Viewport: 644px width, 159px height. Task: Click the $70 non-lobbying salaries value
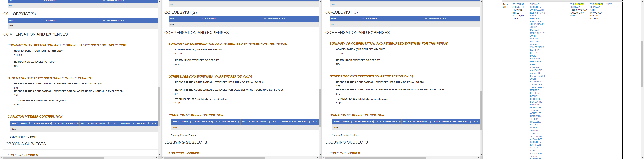coord(177,94)
